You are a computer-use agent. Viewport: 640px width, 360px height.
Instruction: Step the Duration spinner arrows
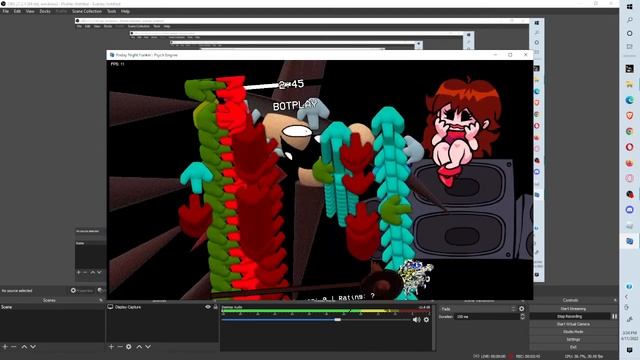coord(522,317)
